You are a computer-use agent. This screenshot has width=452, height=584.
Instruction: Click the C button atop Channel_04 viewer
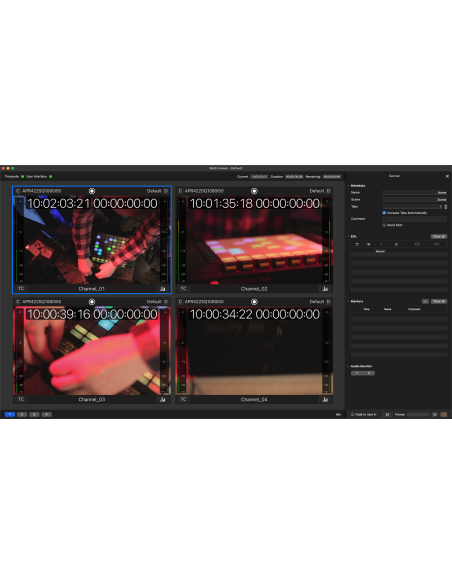click(180, 302)
